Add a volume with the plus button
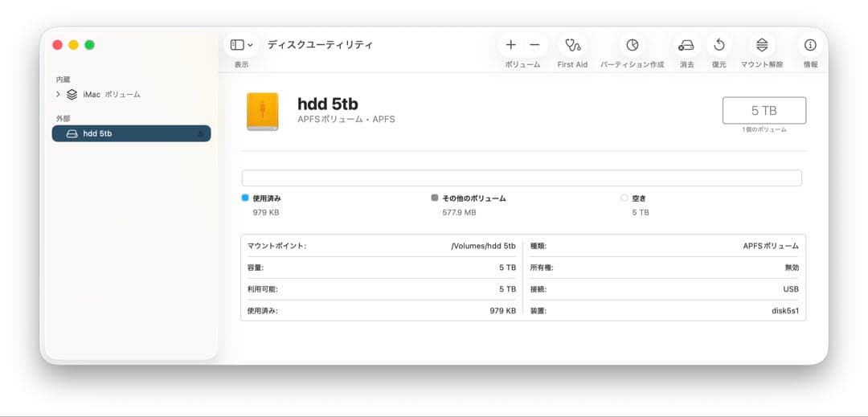The width and height of the screenshot is (868, 417). (511, 45)
